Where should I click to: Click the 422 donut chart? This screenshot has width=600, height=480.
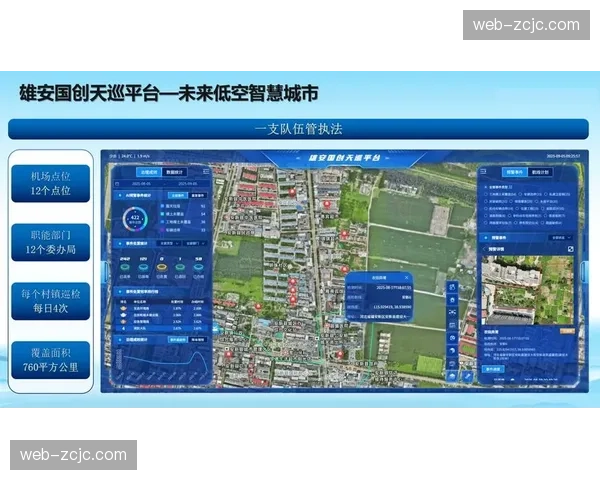(135, 219)
